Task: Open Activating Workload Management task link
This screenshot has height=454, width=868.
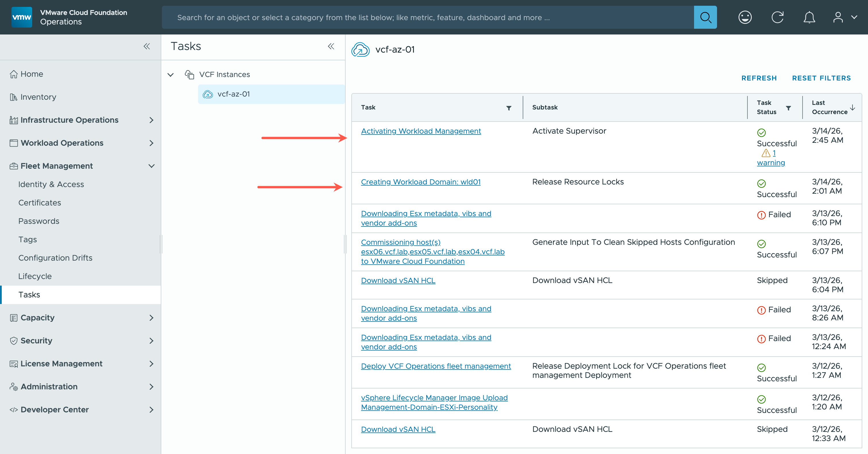Action: 421,131
